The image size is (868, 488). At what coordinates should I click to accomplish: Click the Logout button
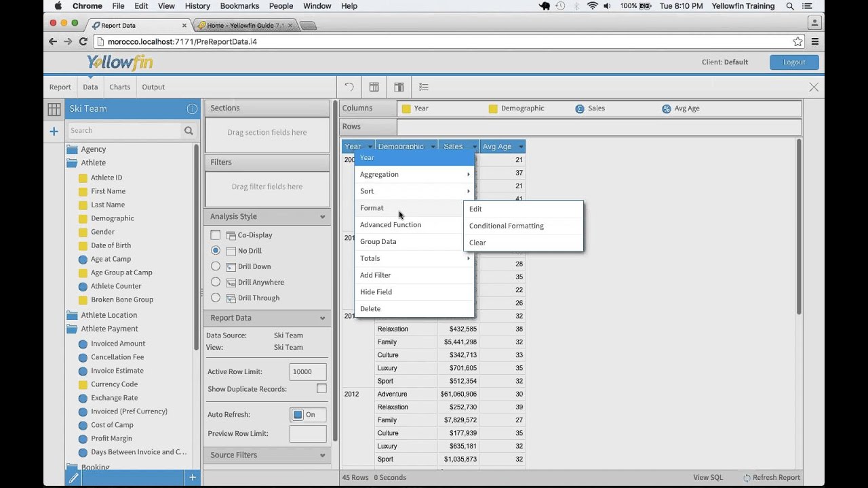tap(794, 62)
